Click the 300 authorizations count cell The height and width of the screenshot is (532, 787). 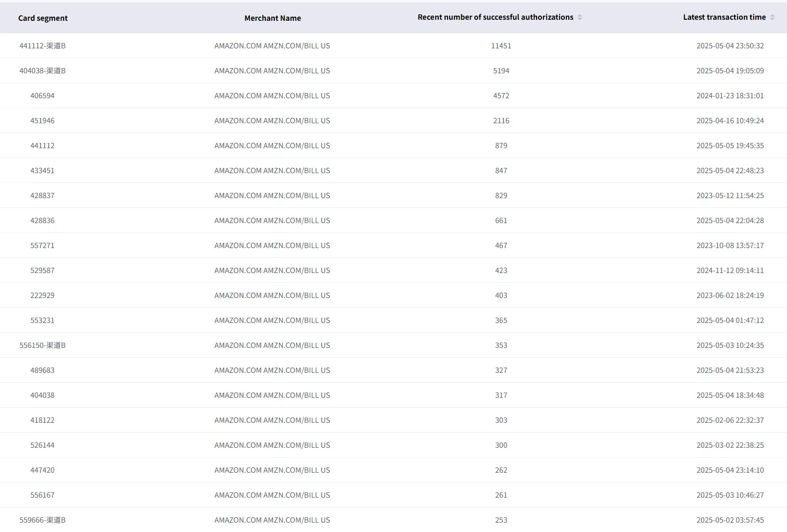501,445
